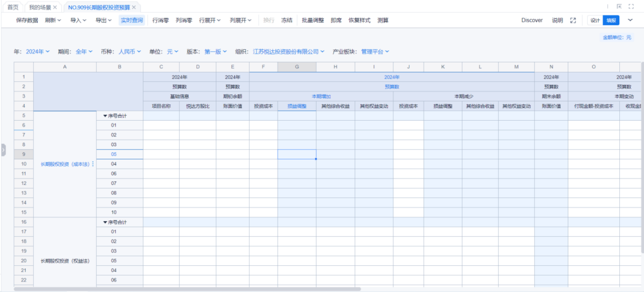This screenshot has width=644, height=292.
Task: Close the 我的场景 tab
Action: coord(55,7)
